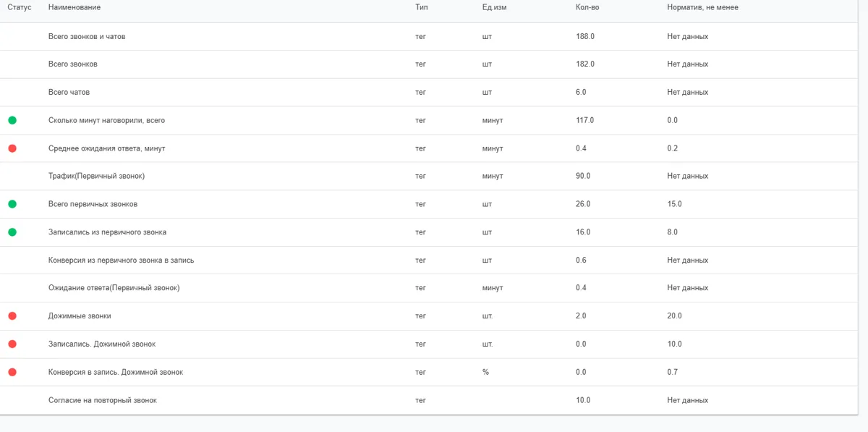The height and width of the screenshot is (432, 868).
Task: Click the Норматив, не менее column header
Action: [x=702, y=7]
